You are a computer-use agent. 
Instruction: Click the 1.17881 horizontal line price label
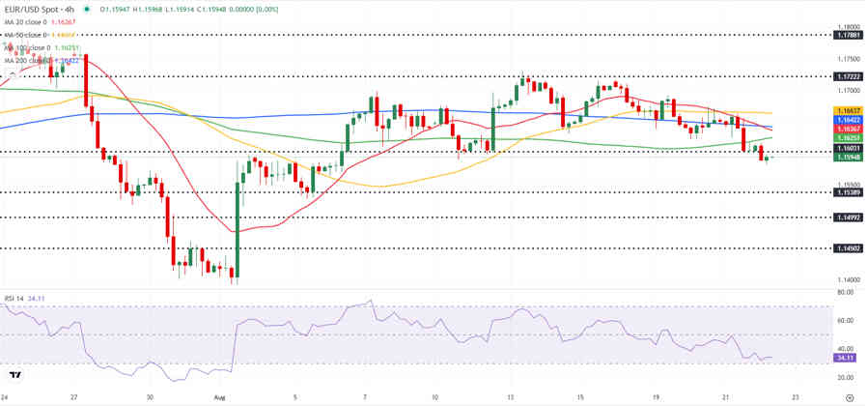point(847,35)
